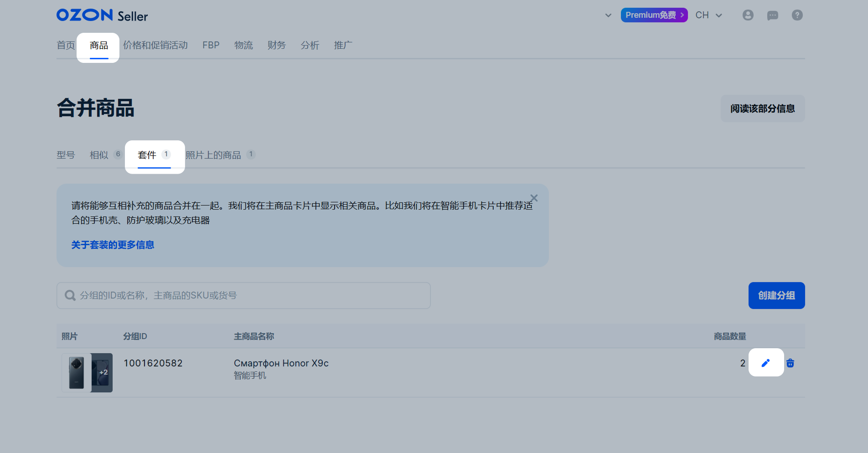This screenshot has width=868, height=453.
Task: Click group ID 1001620582
Action: click(x=153, y=363)
